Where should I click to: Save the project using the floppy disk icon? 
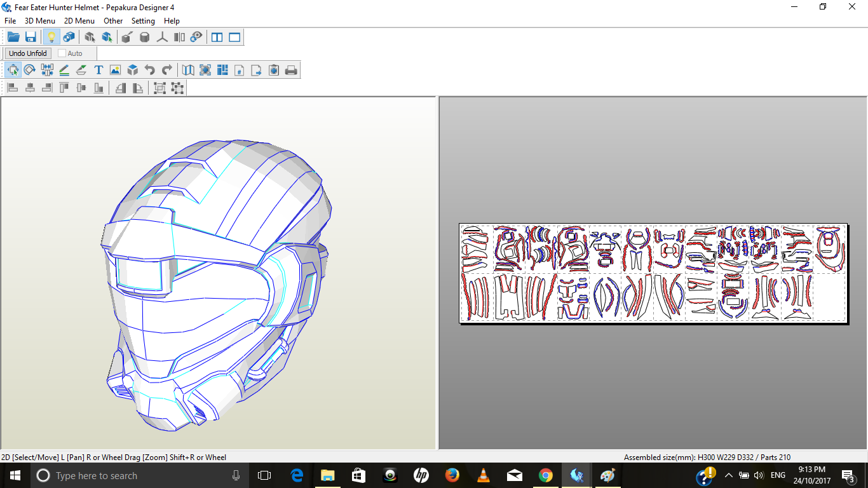31,37
